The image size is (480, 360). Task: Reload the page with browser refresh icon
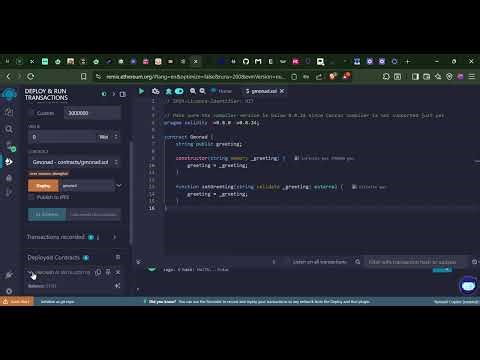(31, 77)
